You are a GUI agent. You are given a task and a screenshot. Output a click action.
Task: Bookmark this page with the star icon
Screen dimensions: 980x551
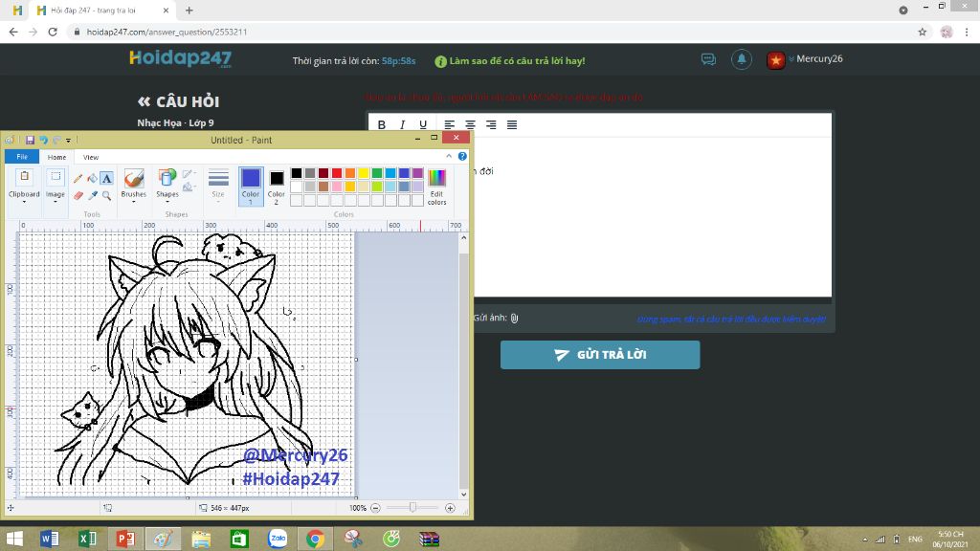(x=922, y=32)
